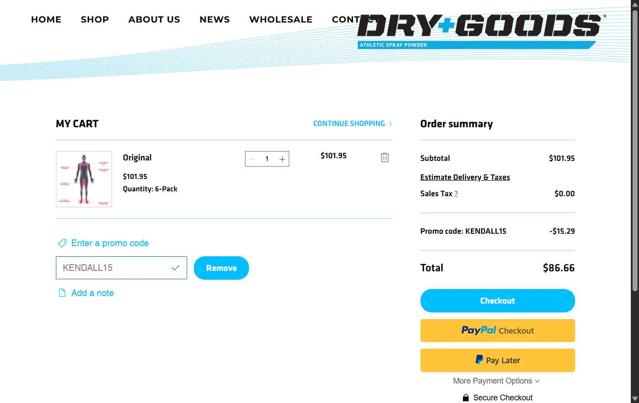Click the blue Checkout button

[x=498, y=301]
